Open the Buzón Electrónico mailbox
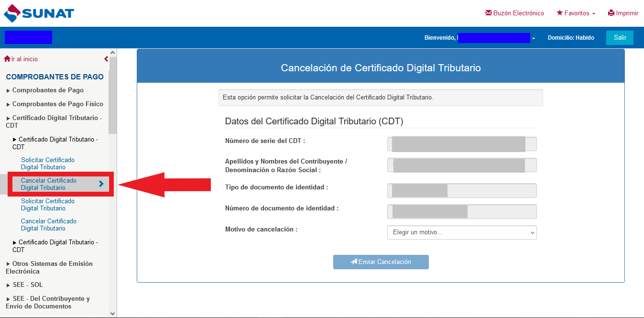 [x=514, y=13]
